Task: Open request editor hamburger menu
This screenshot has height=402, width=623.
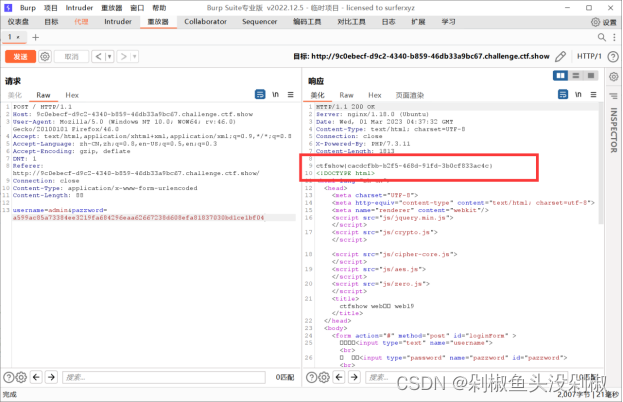Action: pos(291,95)
